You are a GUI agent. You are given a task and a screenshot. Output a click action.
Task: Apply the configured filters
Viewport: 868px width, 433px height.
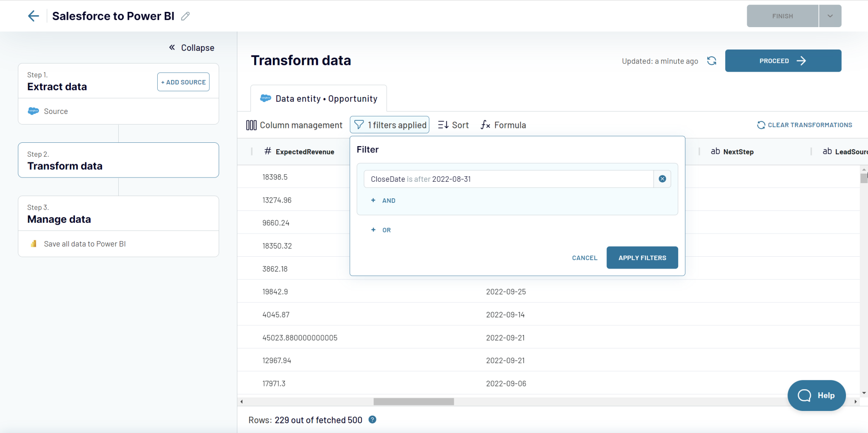tap(642, 257)
